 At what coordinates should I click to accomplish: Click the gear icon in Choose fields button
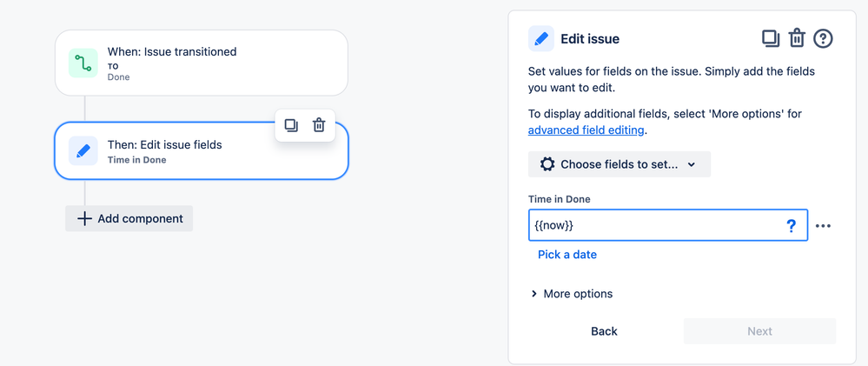tap(547, 164)
